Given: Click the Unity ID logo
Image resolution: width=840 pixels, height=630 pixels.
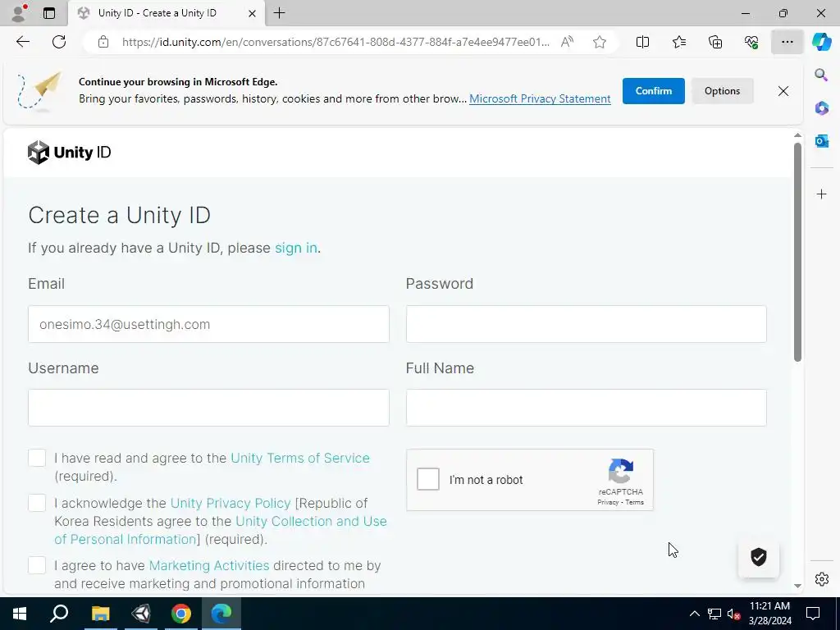Looking at the screenshot, I should coord(69,153).
